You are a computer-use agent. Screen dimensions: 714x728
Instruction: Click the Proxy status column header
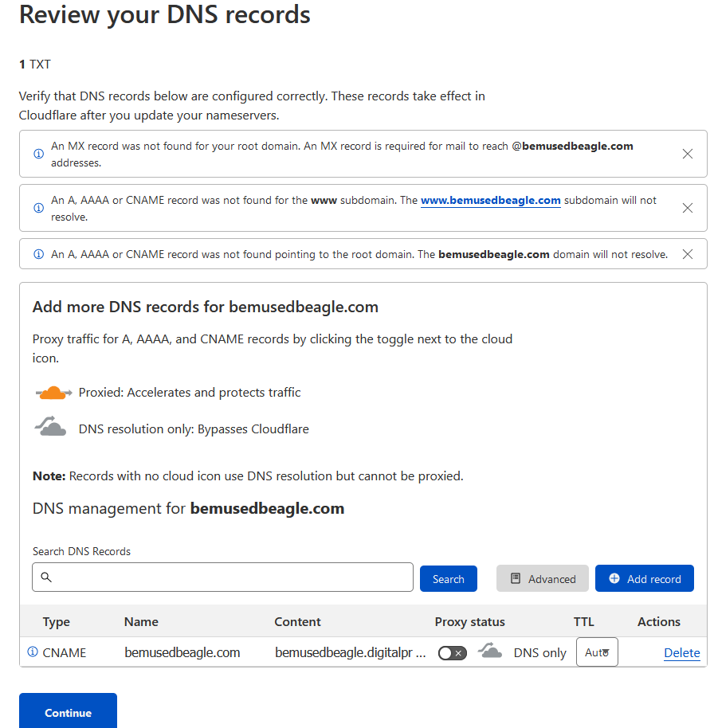(469, 622)
